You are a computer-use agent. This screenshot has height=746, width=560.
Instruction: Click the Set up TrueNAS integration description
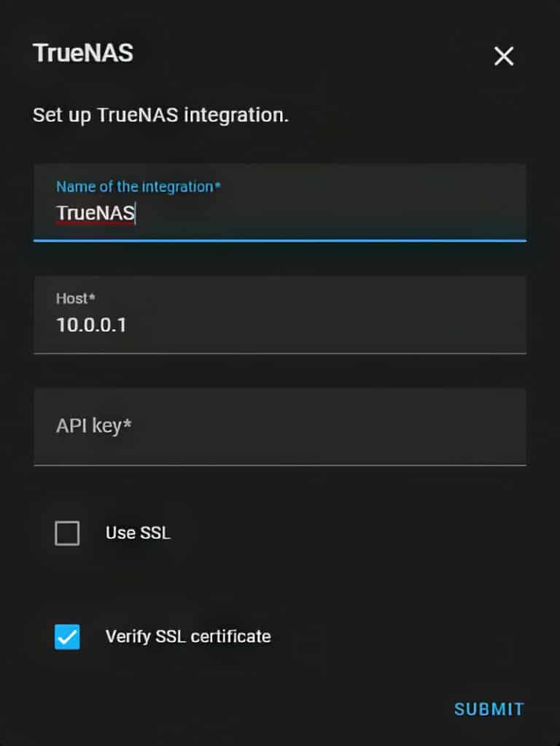161,115
